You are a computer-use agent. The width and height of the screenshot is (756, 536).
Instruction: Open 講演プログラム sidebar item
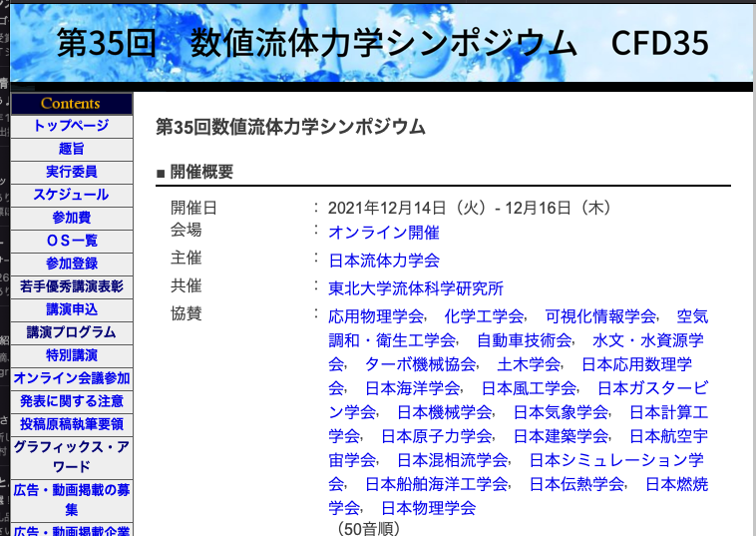coord(72,332)
